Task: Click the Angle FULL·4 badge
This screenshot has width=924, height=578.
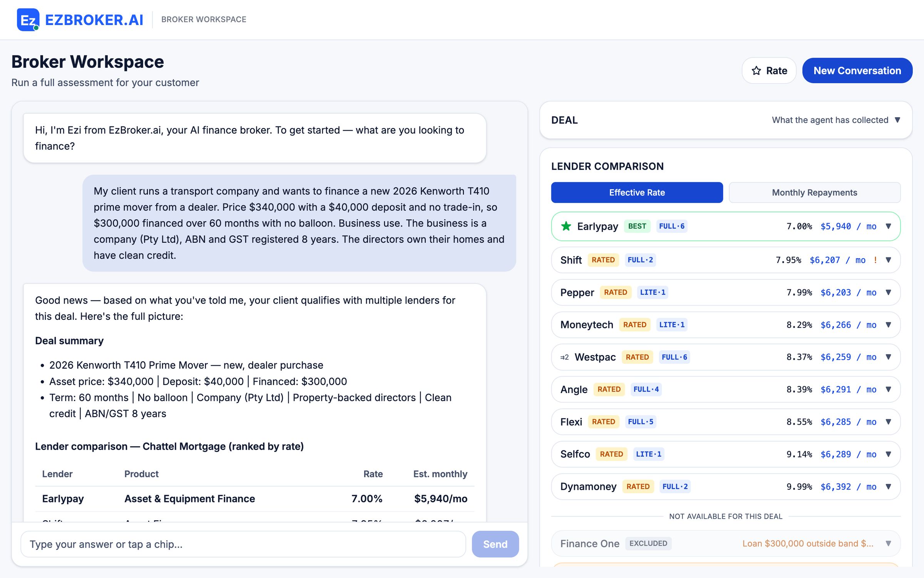Action: [x=646, y=390]
